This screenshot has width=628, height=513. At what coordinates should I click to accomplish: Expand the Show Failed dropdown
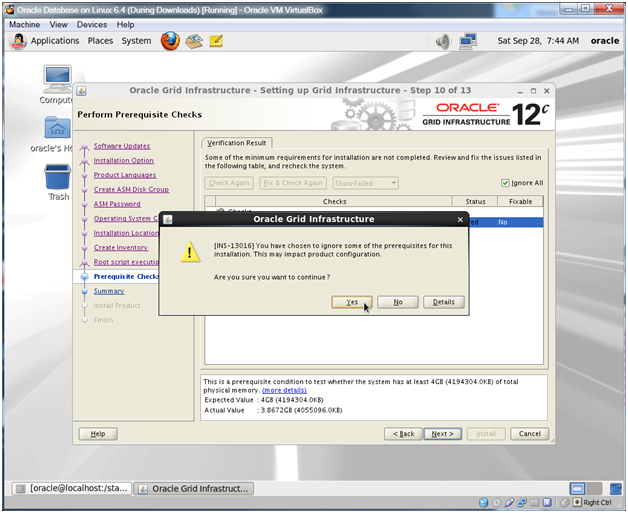pyautogui.click(x=365, y=183)
